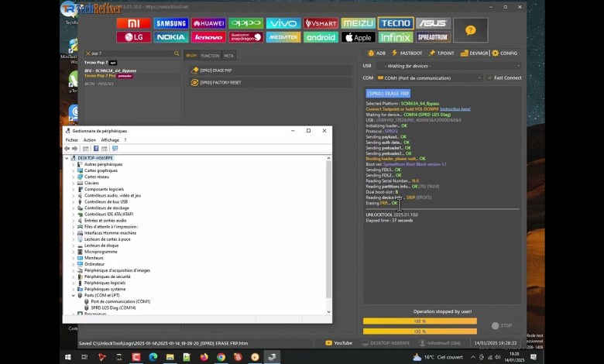Open the Fichier menu in Device Manager
Viewport: 604px width, 364px height.
72,140
